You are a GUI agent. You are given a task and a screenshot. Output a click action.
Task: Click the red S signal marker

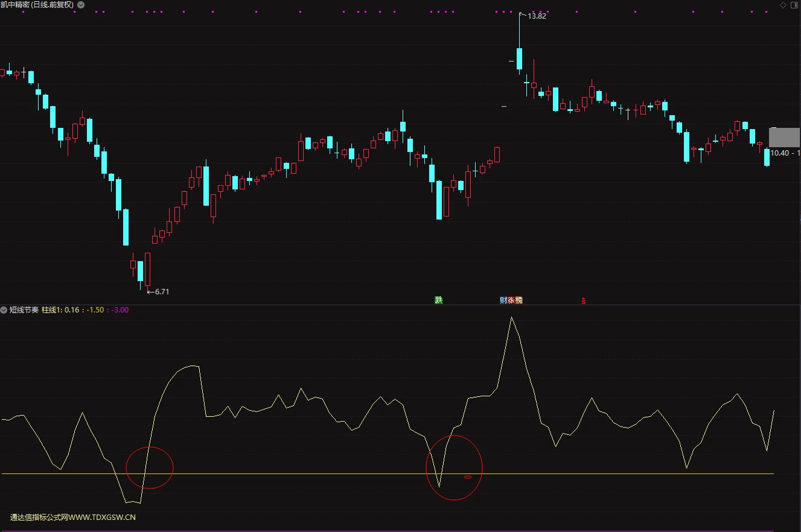coord(583,300)
